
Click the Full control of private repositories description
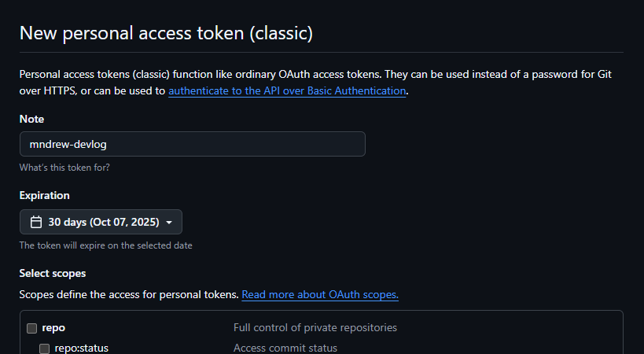pyautogui.click(x=315, y=328)
